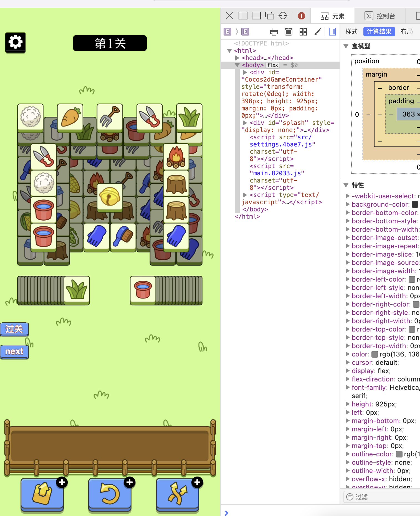The height and width of the screenshot is (516, 420).
Task: Toggle the appearance override icon
Action: 289,32
